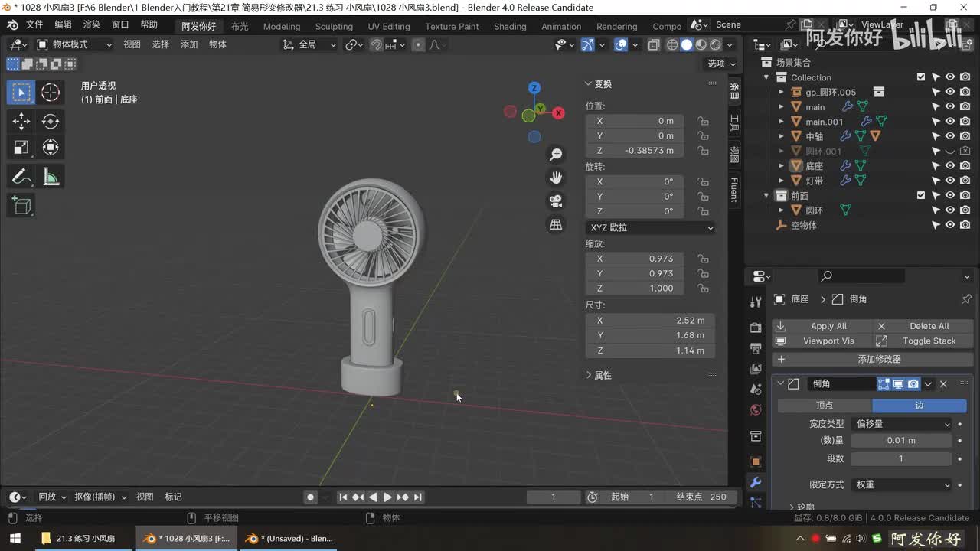Lock the location Z value
The height and width of the screenshot is (551, 980).
pos(702,151)
